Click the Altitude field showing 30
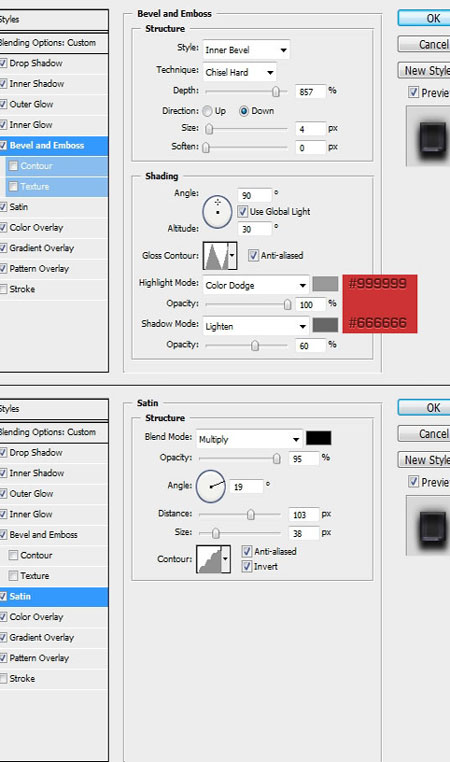 254,229
